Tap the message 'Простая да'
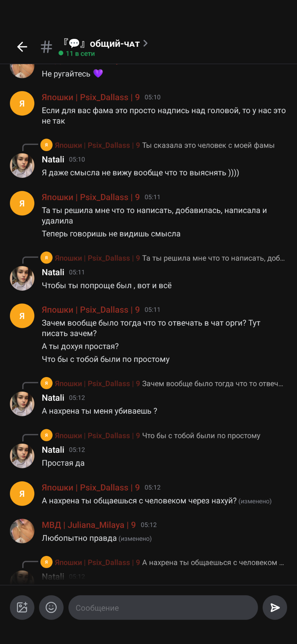 coord(63,463)
